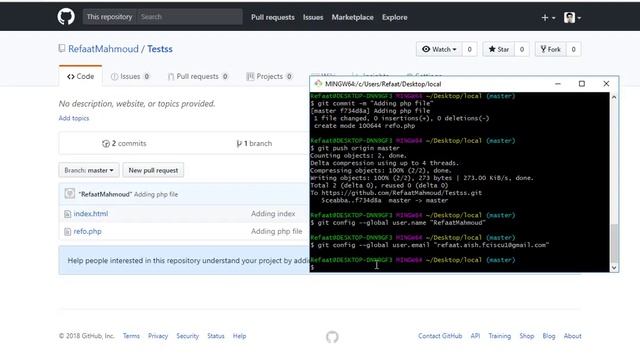Image resolution: width=640 pixels, height=360 pixels.
Task: Open the GitHub home octocat logo
Action: click(x=66, y=17)
